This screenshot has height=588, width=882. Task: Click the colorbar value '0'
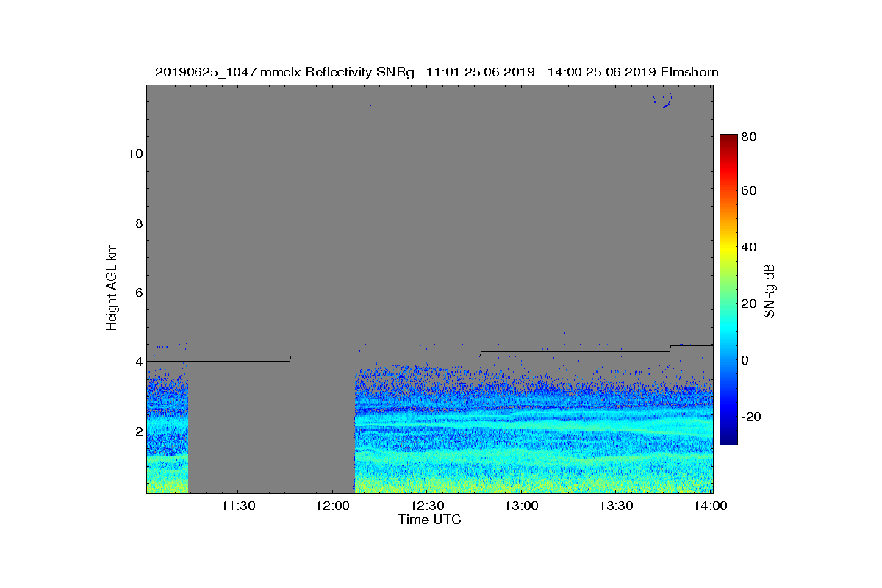pos(746,360)
